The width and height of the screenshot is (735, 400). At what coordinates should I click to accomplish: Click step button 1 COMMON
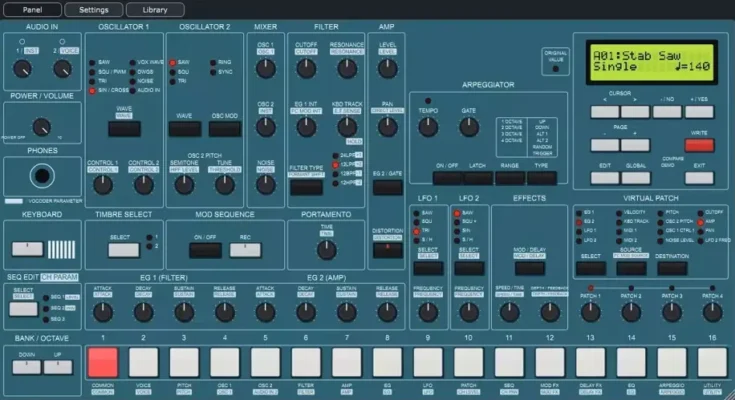(x=103, y=362)
